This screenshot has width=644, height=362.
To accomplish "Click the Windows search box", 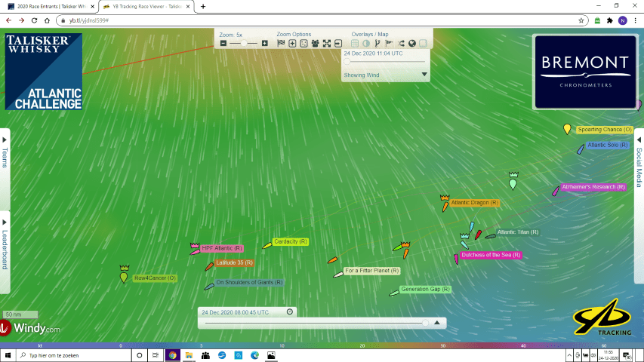I will pos(74,355).
